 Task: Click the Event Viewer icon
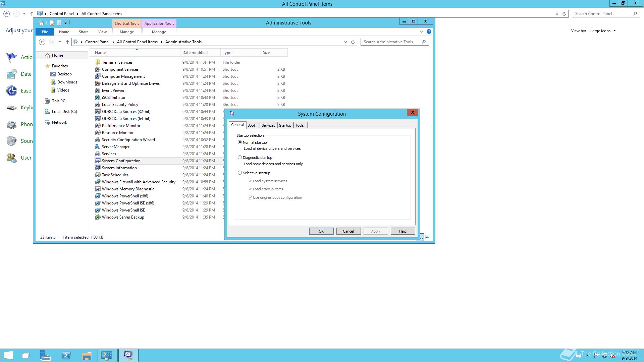tap(98, 90)
